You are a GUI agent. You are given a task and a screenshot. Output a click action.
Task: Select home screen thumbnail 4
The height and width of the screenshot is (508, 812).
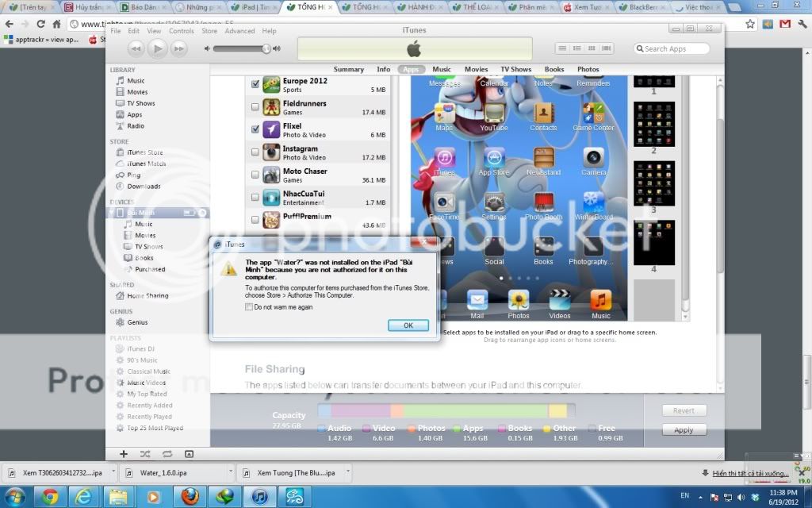(654, 243)
